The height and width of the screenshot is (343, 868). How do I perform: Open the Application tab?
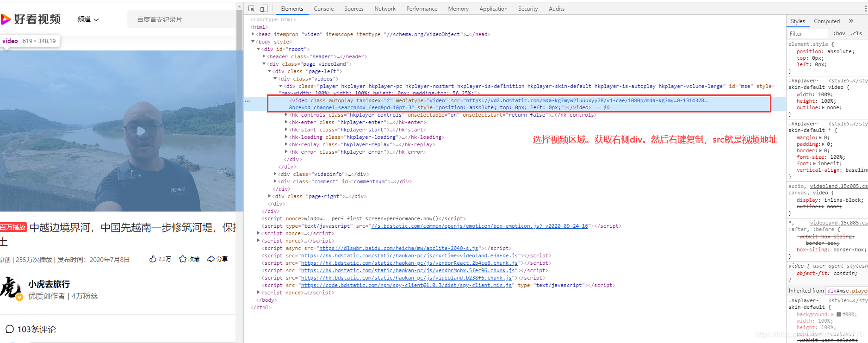493,9
